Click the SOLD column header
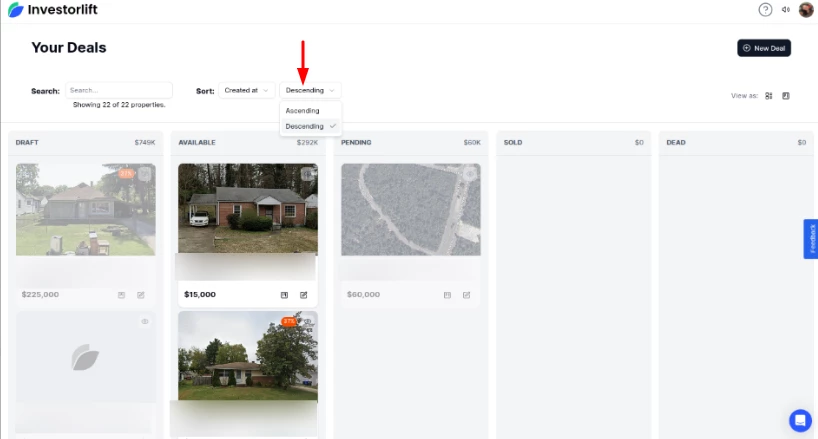Screen dimensions: 818x439 pos(513,142)
